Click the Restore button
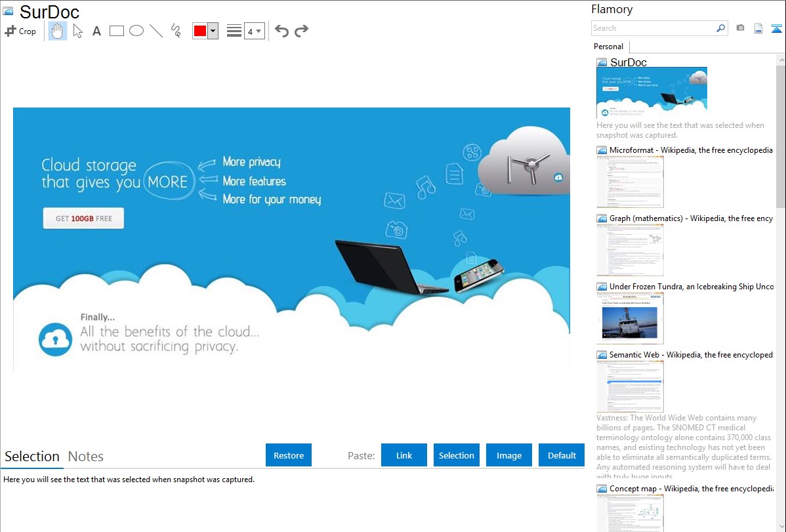Image resolution: width=786 pixels, height=532 pixels. coord(289,455)
